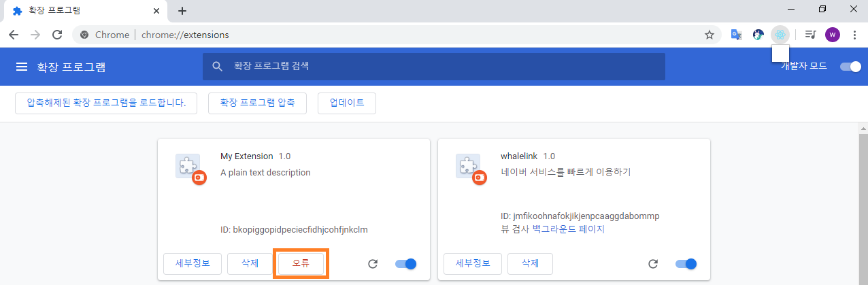Image resolution: width=868 pixels, height=285 pixels.
Task: Click the browser back arrow
Action: (13, 35)
